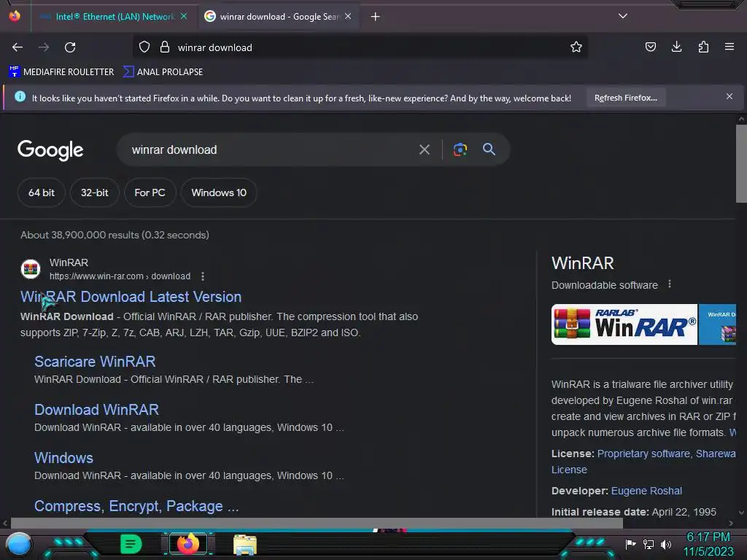
Task: Open the Windows sitelink
Action: [64, 458]
